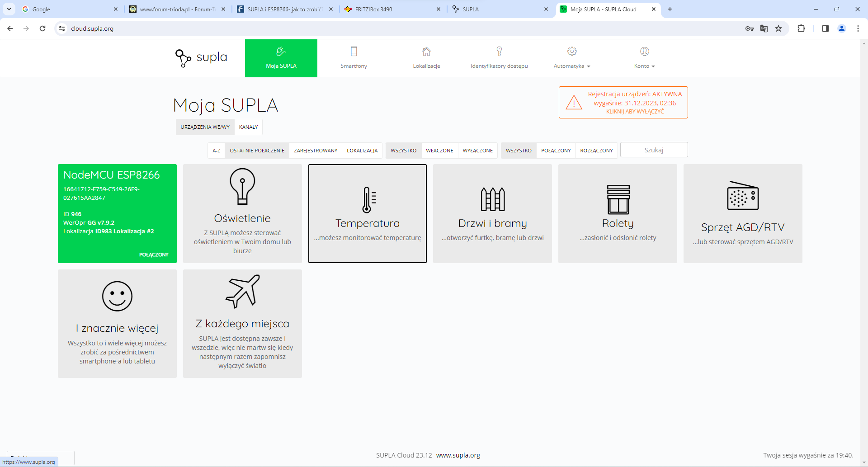
Task: Expand the Konto account menu
Action: click(644, 58)
